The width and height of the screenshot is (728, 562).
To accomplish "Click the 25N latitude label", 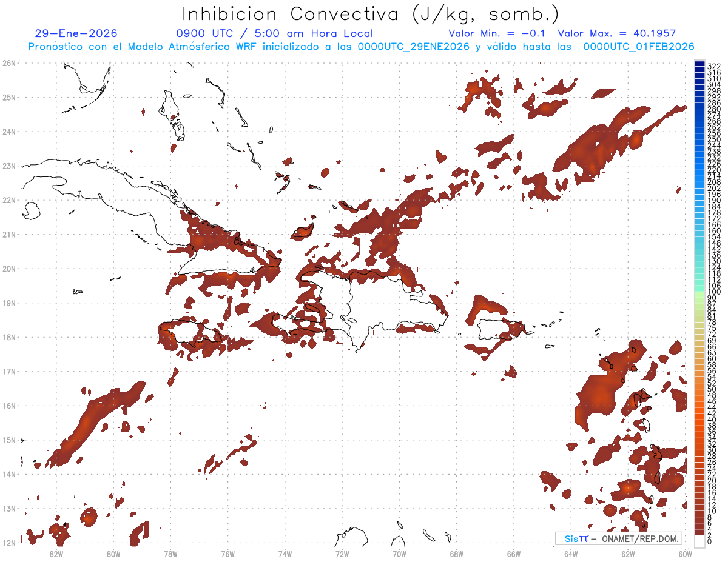I will click(9, 97).
